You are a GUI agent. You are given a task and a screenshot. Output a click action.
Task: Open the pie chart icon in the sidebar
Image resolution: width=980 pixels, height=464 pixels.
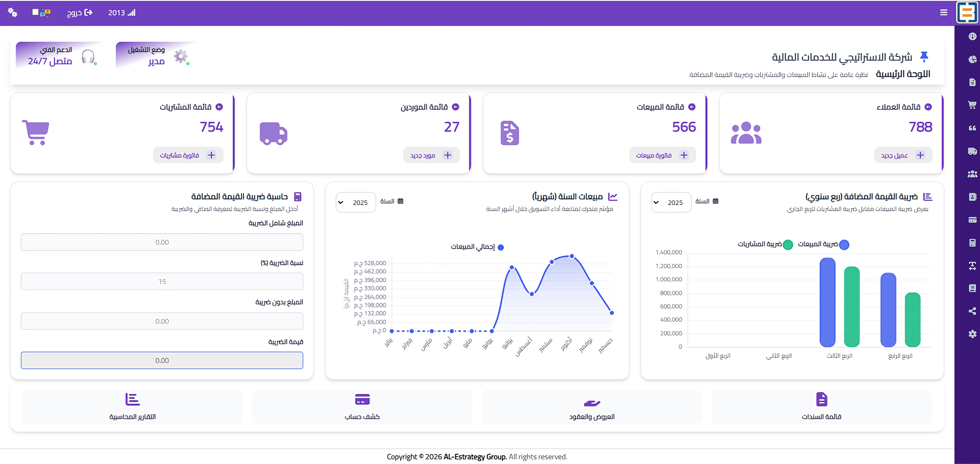(972, 59)
